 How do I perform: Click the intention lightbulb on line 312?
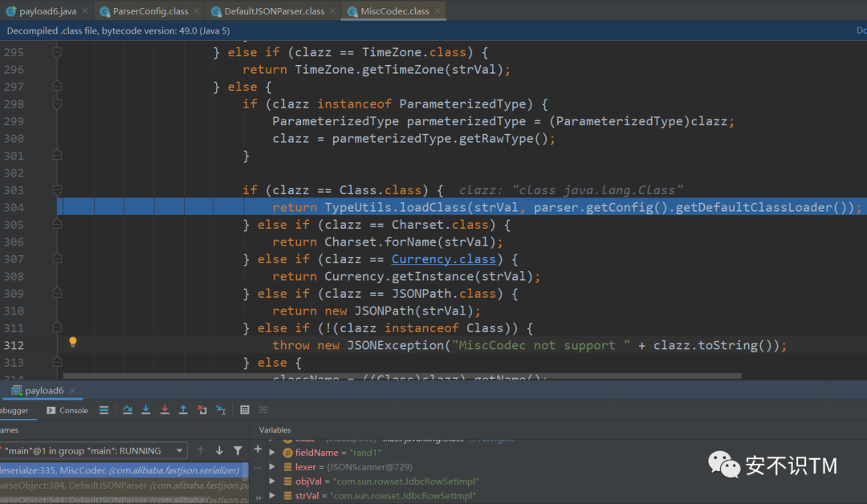click(73, 342)
